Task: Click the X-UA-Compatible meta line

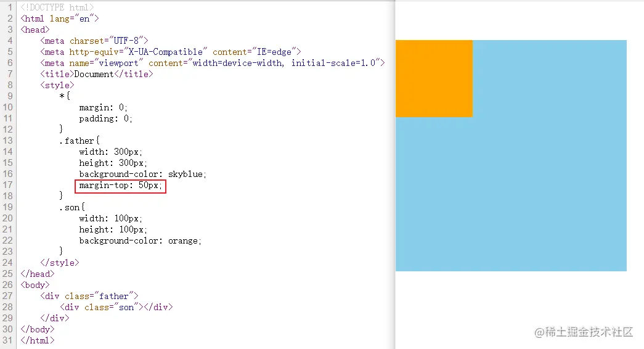Action: tap(171, 52)
